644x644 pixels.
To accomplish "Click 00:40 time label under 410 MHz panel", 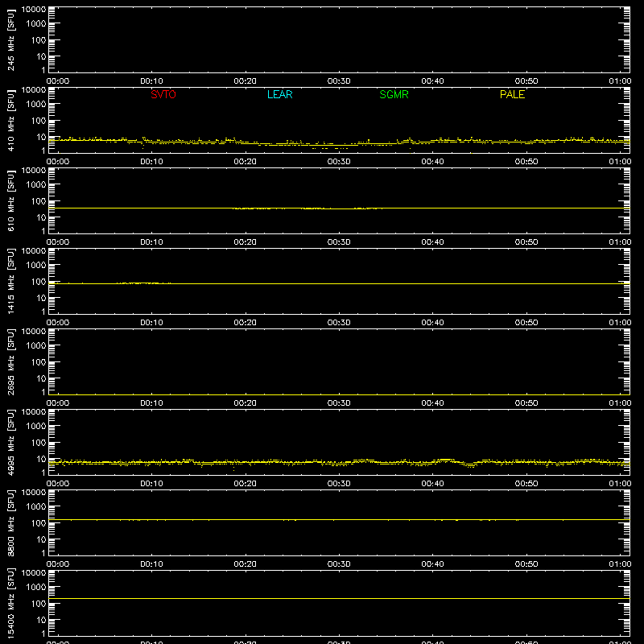I will pos(432,162).
